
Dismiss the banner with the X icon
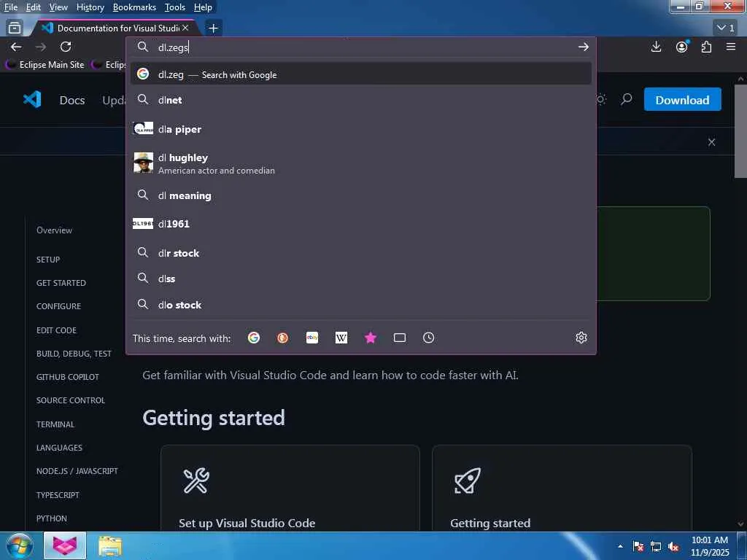click(x=712, y=142)
